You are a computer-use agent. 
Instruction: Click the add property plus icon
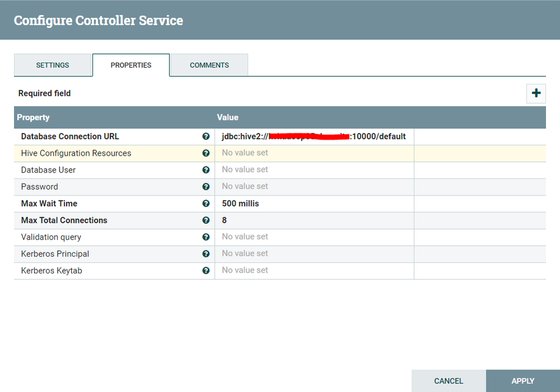[x=536, y=94]
